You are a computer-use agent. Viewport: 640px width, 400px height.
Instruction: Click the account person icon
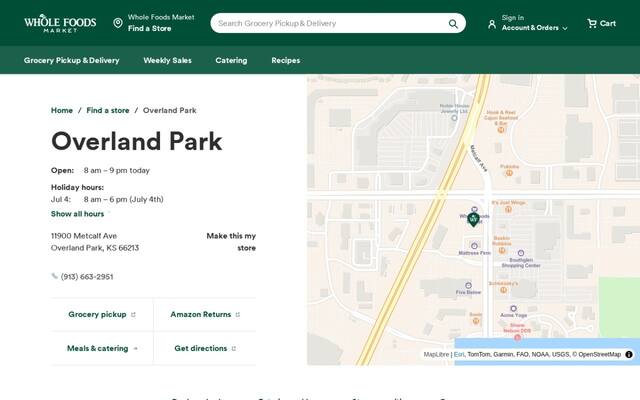(x=492, y=24)
